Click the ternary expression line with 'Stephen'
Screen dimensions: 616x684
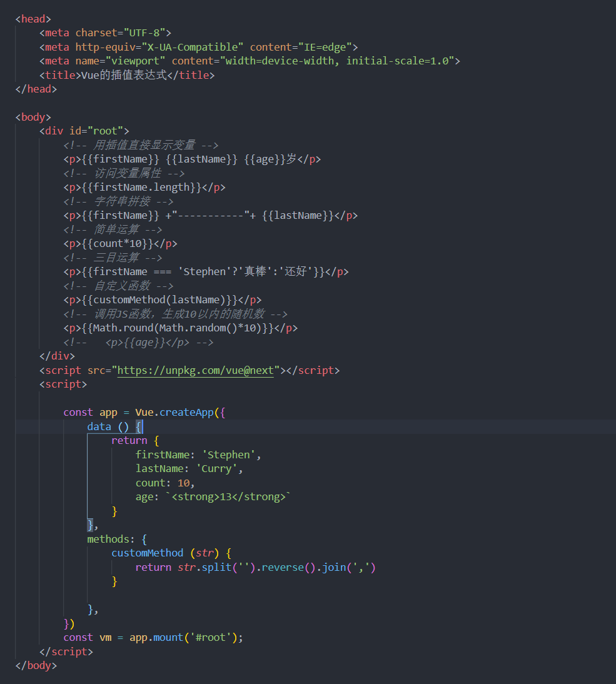206,272
